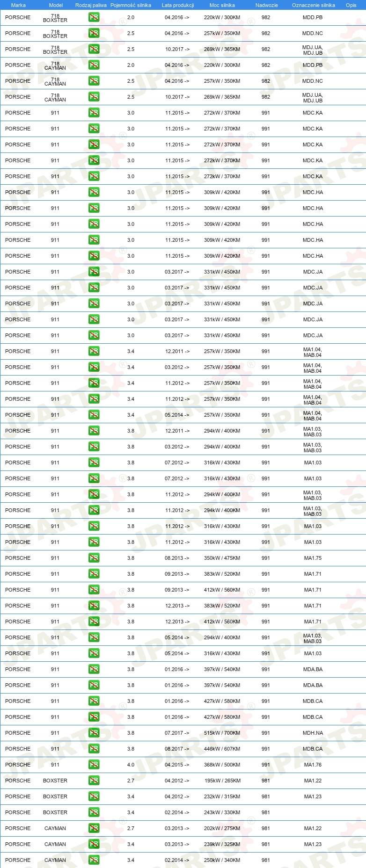Click the Pojemność silnika column header
Image resolution: width=366 pixels, height=868 pixels.
pyautogui.click(x=131, y=5)
